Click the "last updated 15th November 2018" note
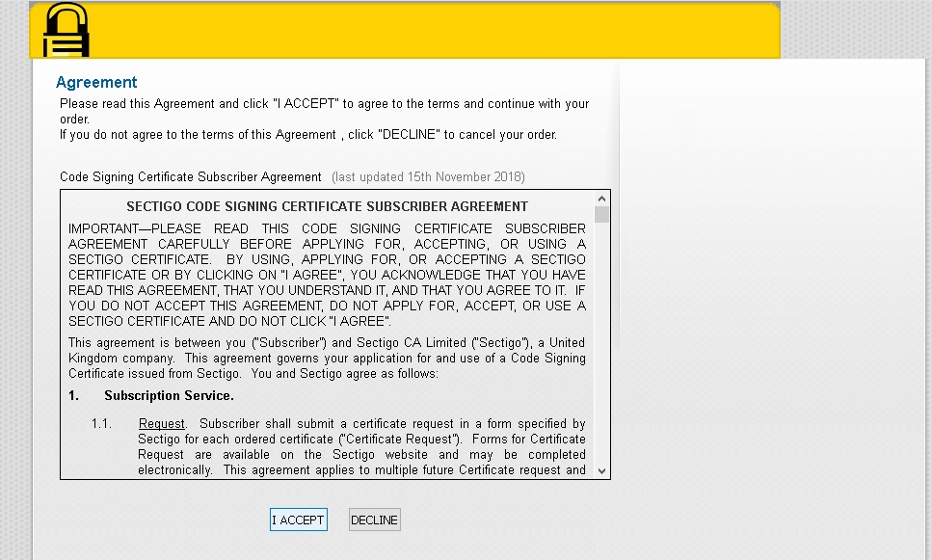This screenshot has height=560, width=932. [428, 177]
